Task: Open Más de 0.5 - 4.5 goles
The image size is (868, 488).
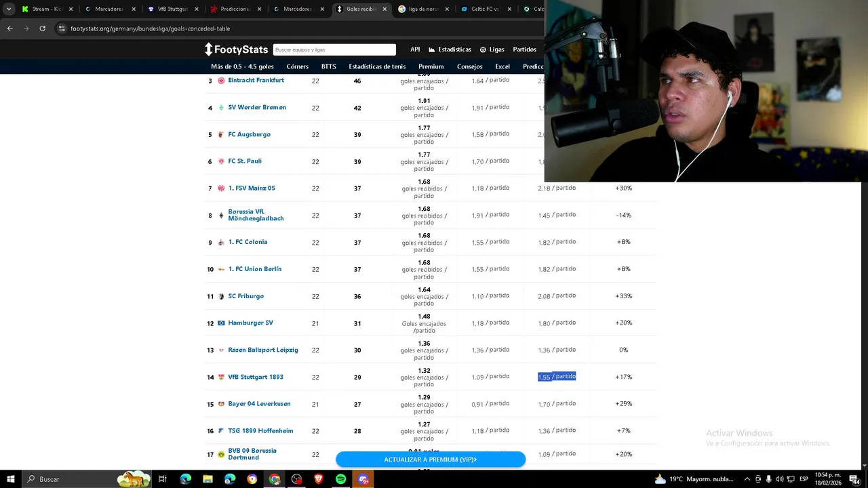Action: pos(242,66)
